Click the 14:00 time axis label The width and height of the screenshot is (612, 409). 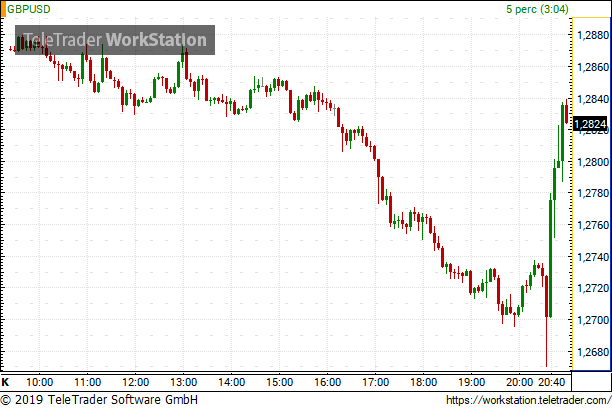coord(231,382)
